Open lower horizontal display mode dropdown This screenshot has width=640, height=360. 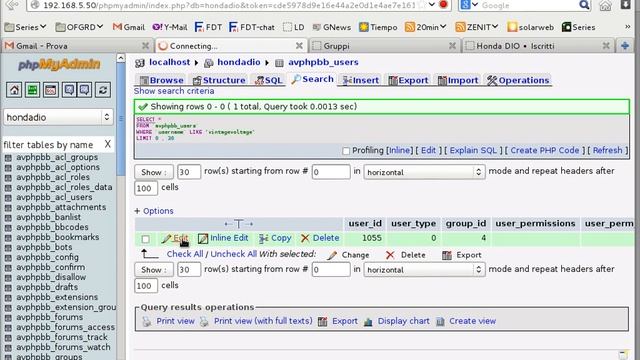tap(424, 270)
